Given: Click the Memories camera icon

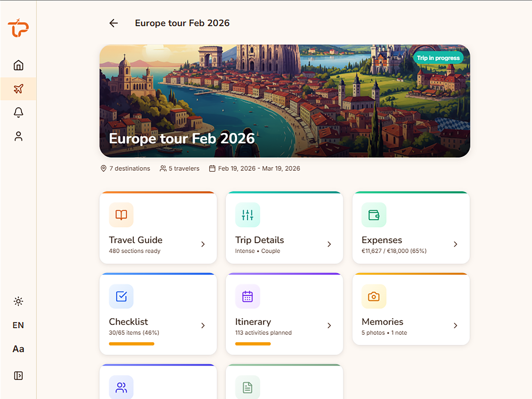Looking at the screenshot, I should [x=374, y=296].
